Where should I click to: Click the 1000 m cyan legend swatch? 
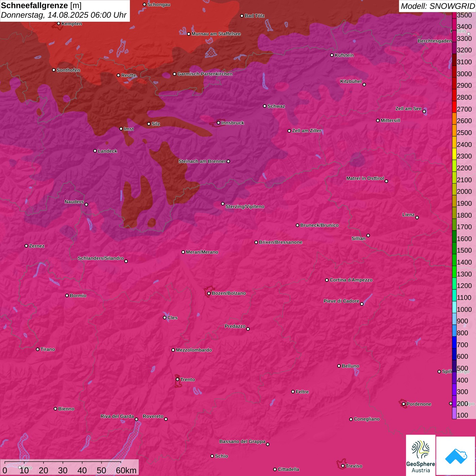[454, 307]
